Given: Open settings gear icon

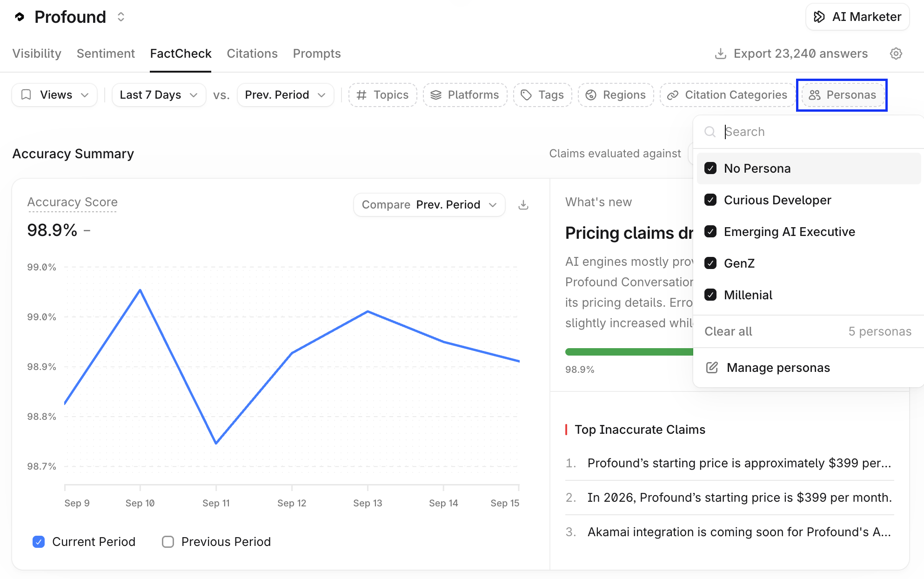Looking at the screenshot, I should coord(896,54).
